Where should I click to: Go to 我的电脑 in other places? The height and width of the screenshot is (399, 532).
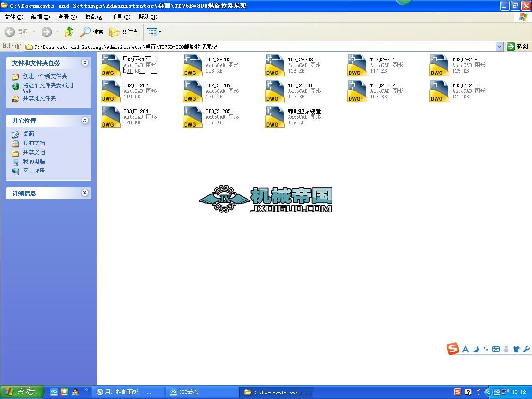tap(34, 162)
